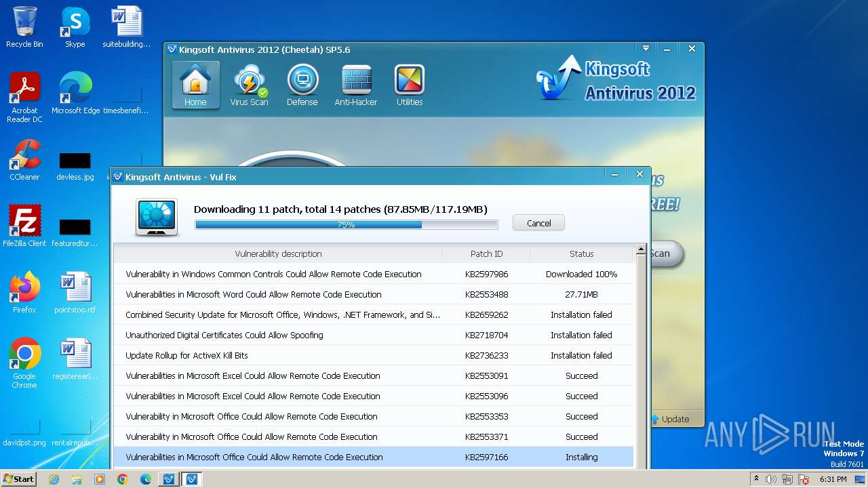Minimize the Vul Fix dialog

tap(615, 174)
